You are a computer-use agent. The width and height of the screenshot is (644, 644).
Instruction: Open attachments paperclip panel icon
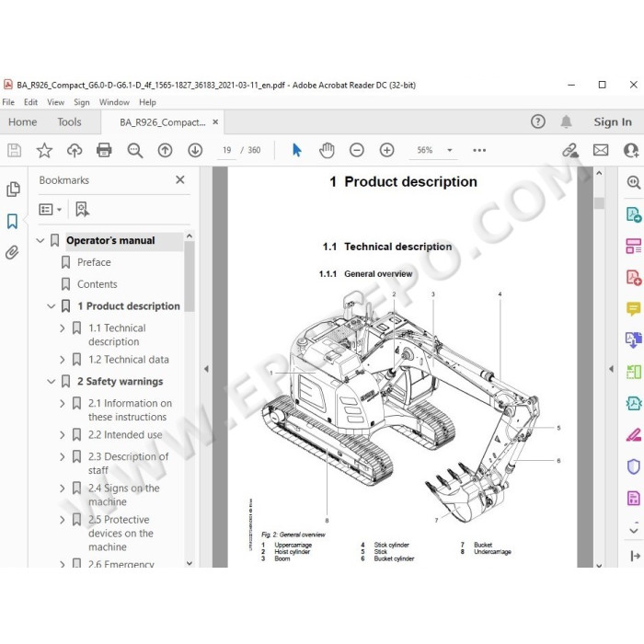point(12,252)
